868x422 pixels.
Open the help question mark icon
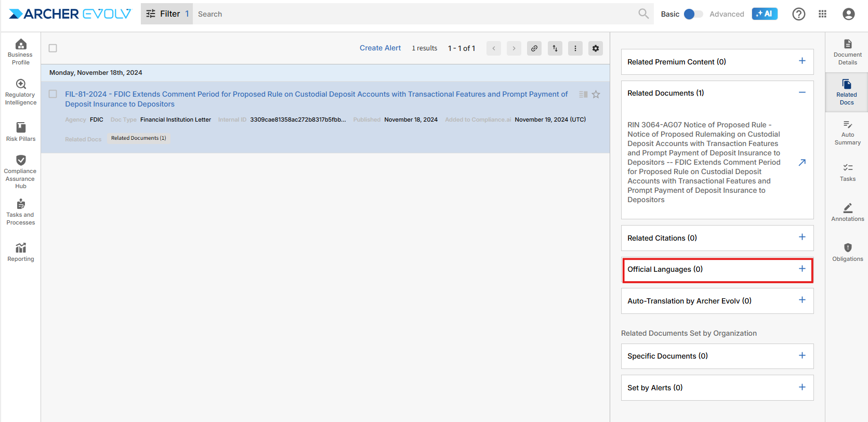tap(798, 14)
